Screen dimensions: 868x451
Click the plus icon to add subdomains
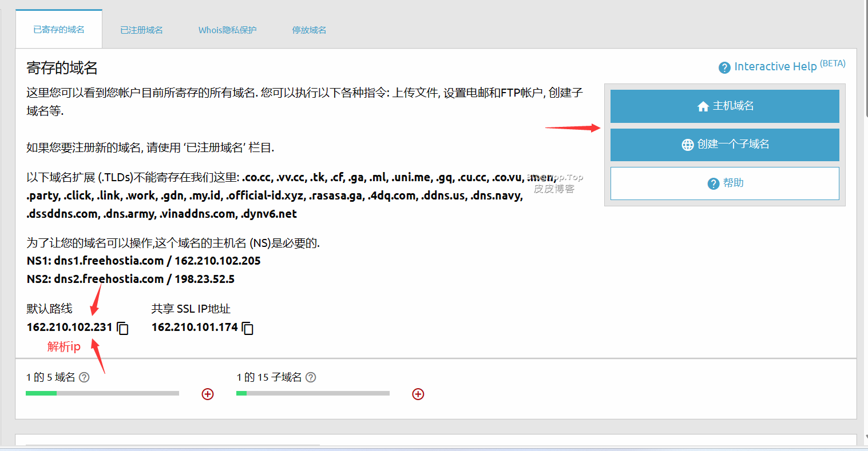[418, 394]
